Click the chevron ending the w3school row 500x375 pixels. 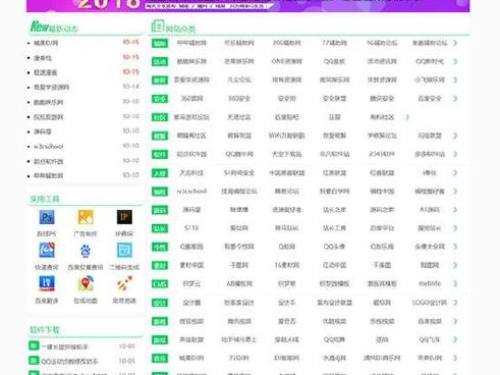pos(455,191)
